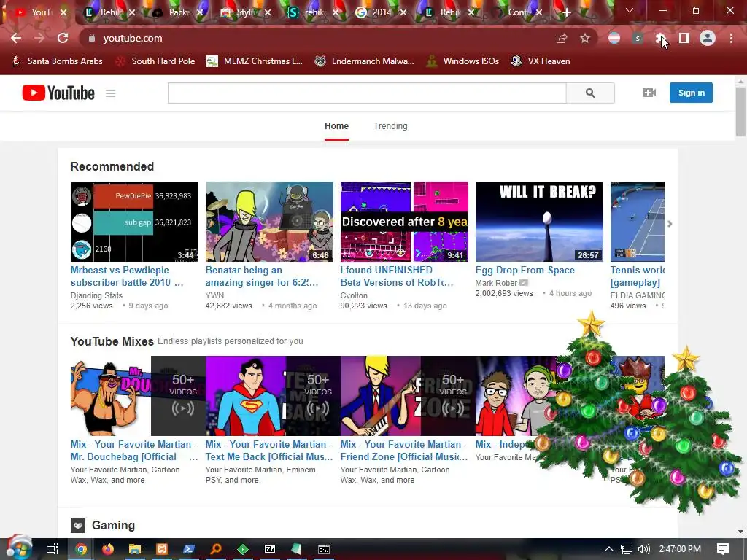The width and height of the screenshot is (747, 560).
Task: Click the Stylus 'S' extension icon
Action: (638, 38)
